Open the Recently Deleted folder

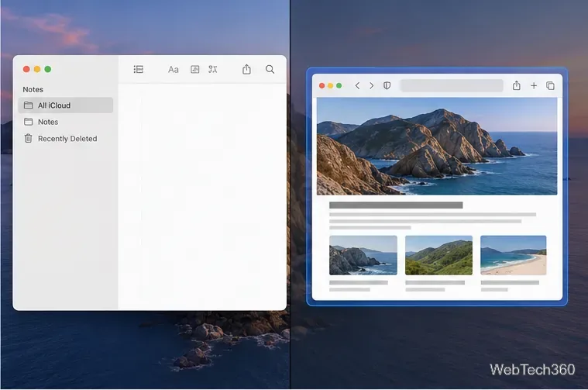pyautogui.click(x=66, y=139)
